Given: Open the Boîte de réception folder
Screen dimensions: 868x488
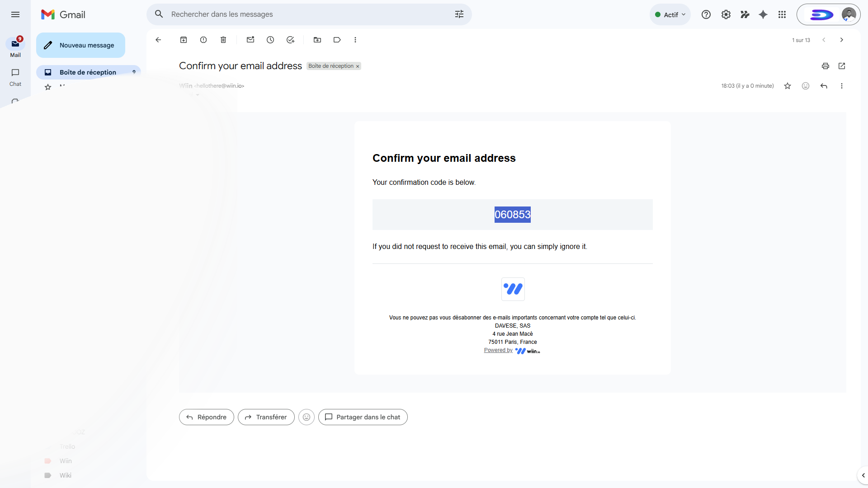Looking at the screenshot, I should point(88,72).
